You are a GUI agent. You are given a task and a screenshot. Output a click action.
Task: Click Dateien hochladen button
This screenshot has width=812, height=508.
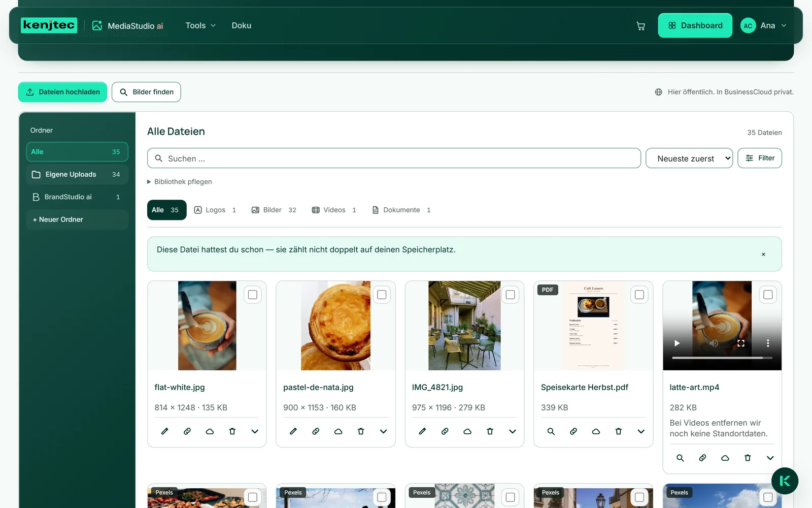[x=63, y=92]
